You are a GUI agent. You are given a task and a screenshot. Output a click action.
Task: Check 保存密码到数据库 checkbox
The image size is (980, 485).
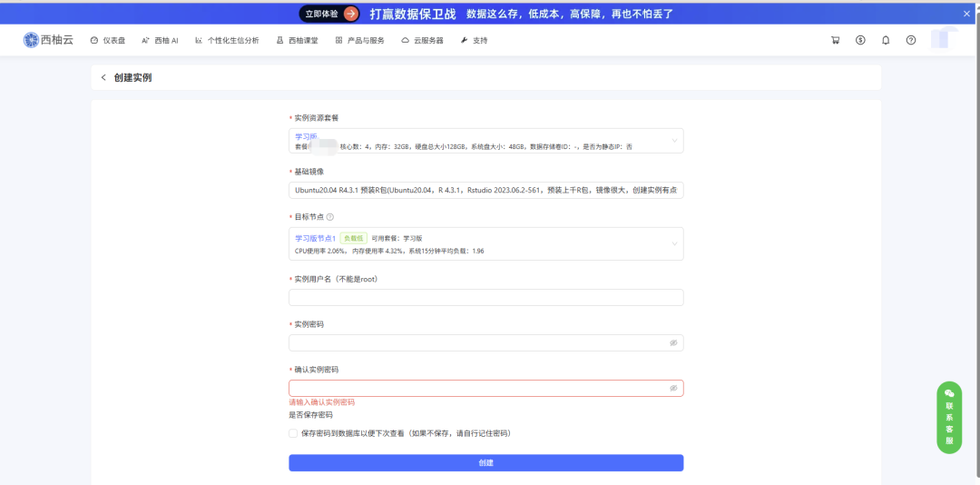293,433
